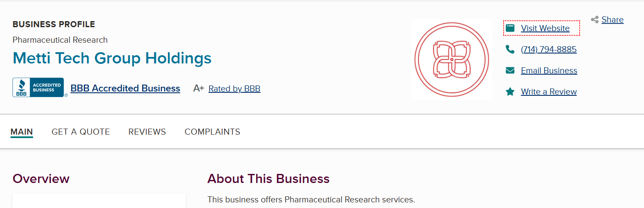Screen dimensions: 644x208
Task: Click the website window icon beside Visit Website
Action: (x=510, y=28)
